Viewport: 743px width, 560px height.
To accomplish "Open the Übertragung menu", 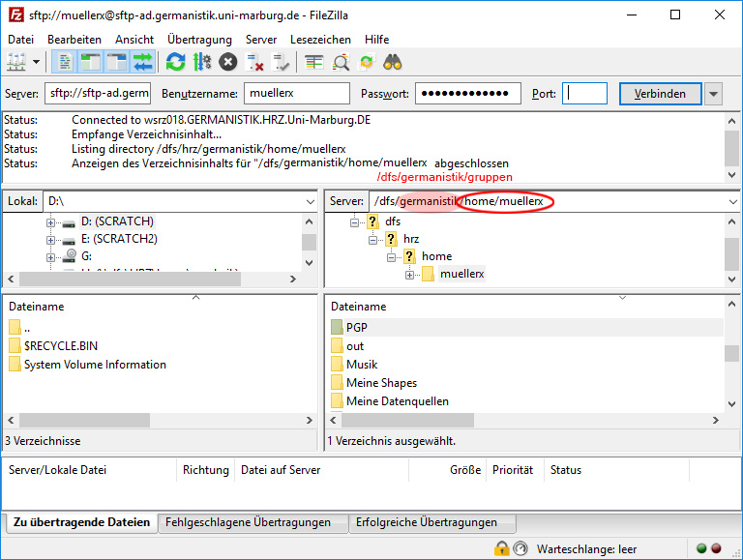I will point(199,40).
